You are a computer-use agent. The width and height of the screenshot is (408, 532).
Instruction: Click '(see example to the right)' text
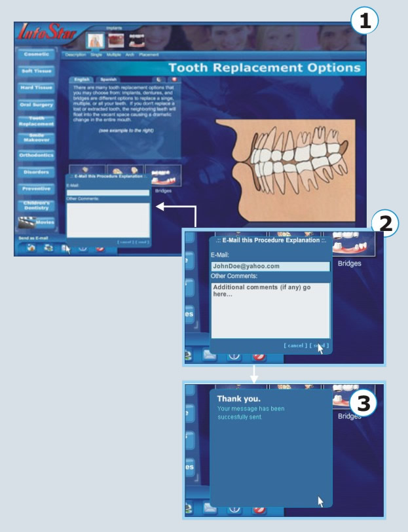[x=126, y=130]
